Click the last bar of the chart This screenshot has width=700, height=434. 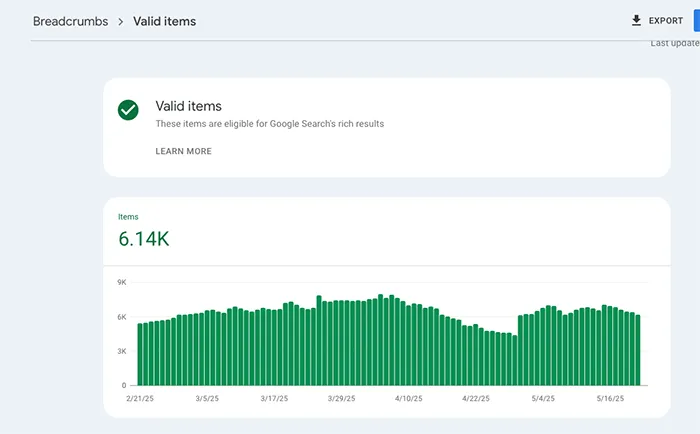click(638, 351)
